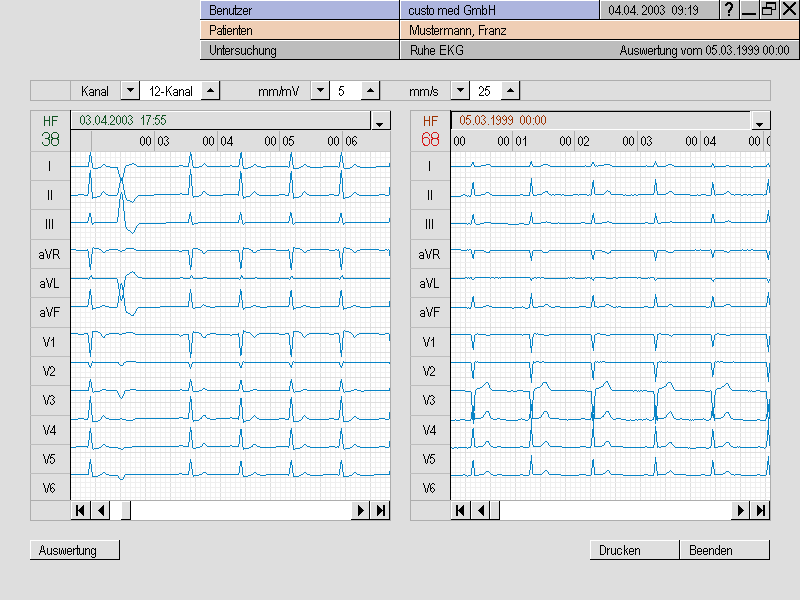Jump to start of right ECG recording
This screenshot has height=600, width=800.
click(x=460, y=511)
